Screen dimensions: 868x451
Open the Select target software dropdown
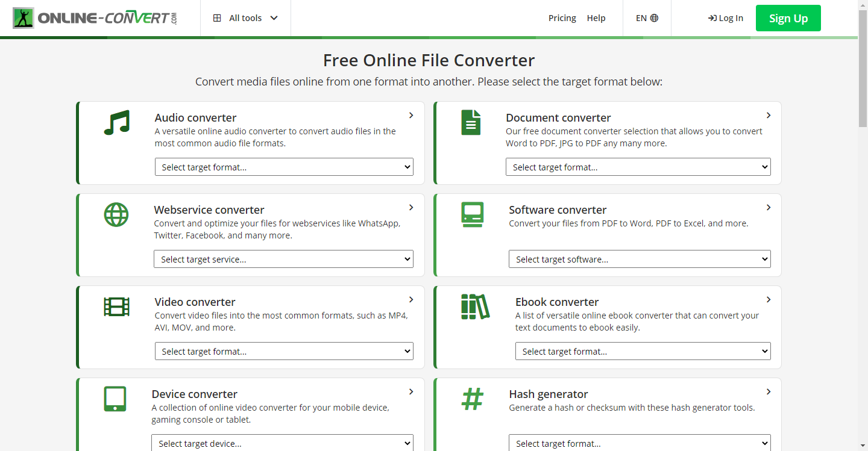[640, 260]
